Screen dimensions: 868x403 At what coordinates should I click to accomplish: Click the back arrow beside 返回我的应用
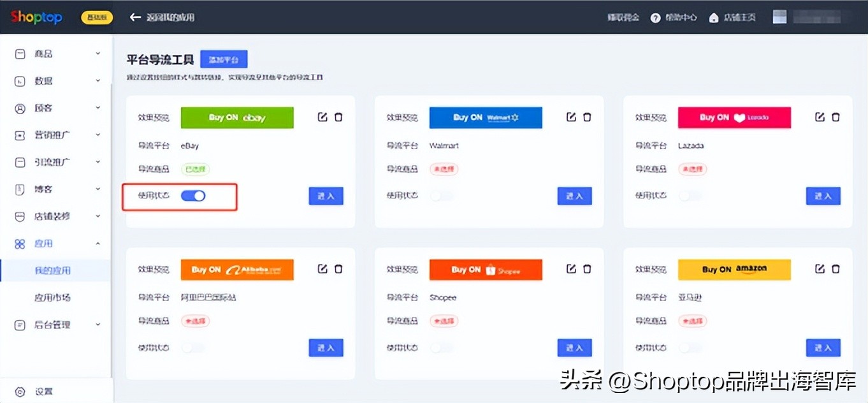(x=135, y=17)
